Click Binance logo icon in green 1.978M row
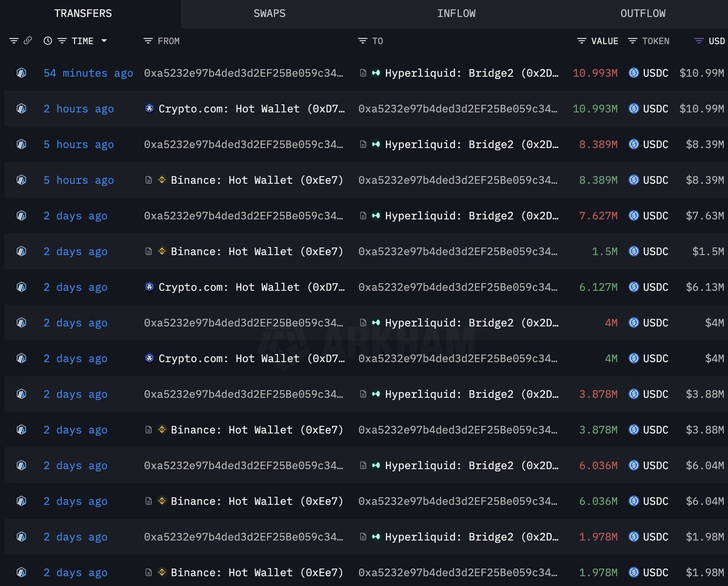This screenshot has height=586, width=728. (162, 573)
